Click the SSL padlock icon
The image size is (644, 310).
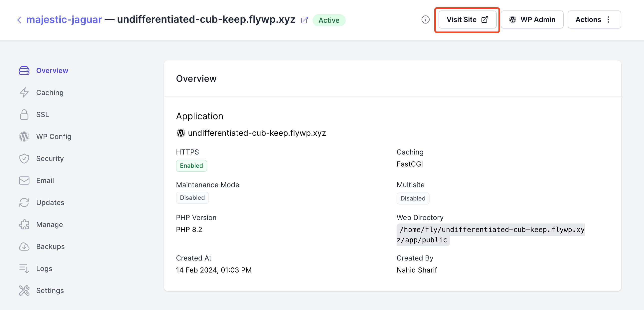(x=24, y=114)
